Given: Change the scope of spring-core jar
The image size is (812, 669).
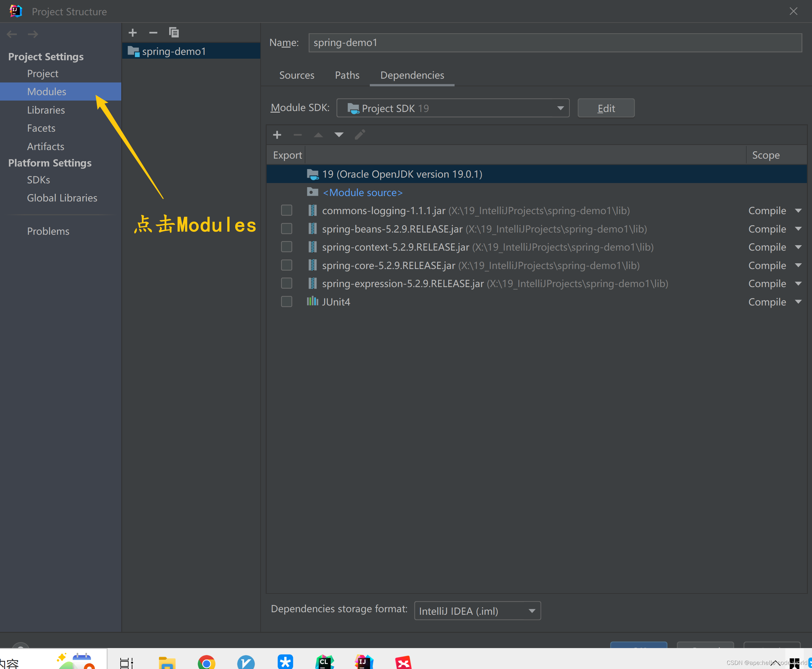Looking at the screenshot, I should (x=775, y=265).
